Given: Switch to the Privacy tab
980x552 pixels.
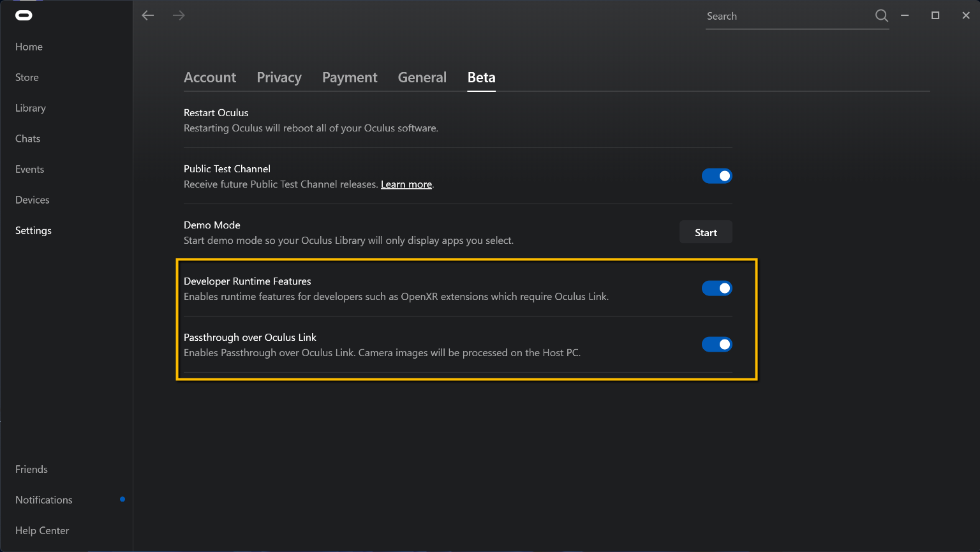Looking at the screenshot, I should (279, 77).
